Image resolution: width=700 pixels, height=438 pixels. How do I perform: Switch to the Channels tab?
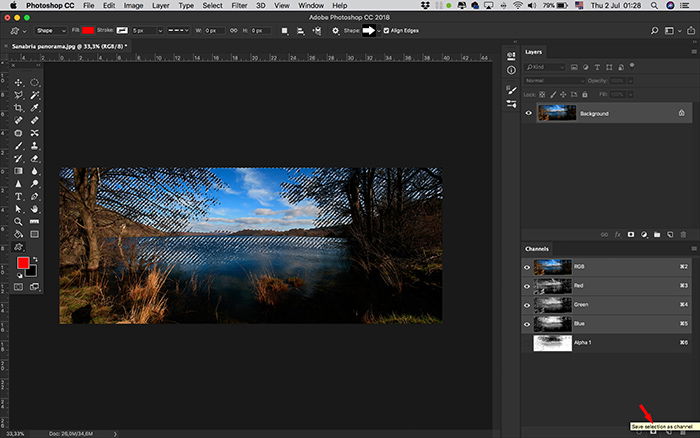point(537,249)
